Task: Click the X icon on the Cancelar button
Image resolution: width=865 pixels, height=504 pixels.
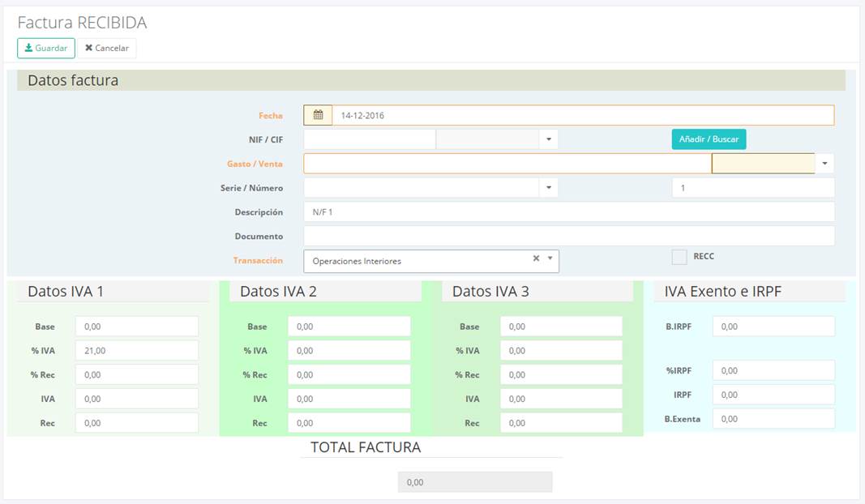Action: pyautogui.click(x=89, y=48)
